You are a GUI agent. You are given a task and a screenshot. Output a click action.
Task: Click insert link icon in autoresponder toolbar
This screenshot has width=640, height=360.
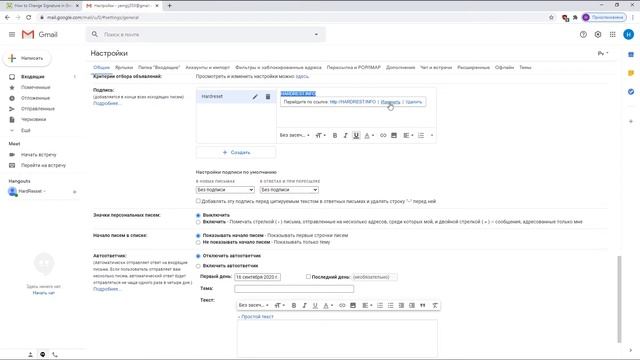pos(342,305)
